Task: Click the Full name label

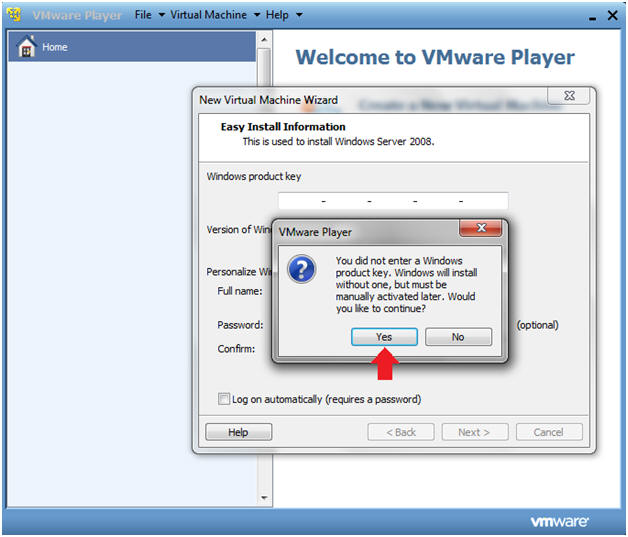Action: (x=240, y=291)
